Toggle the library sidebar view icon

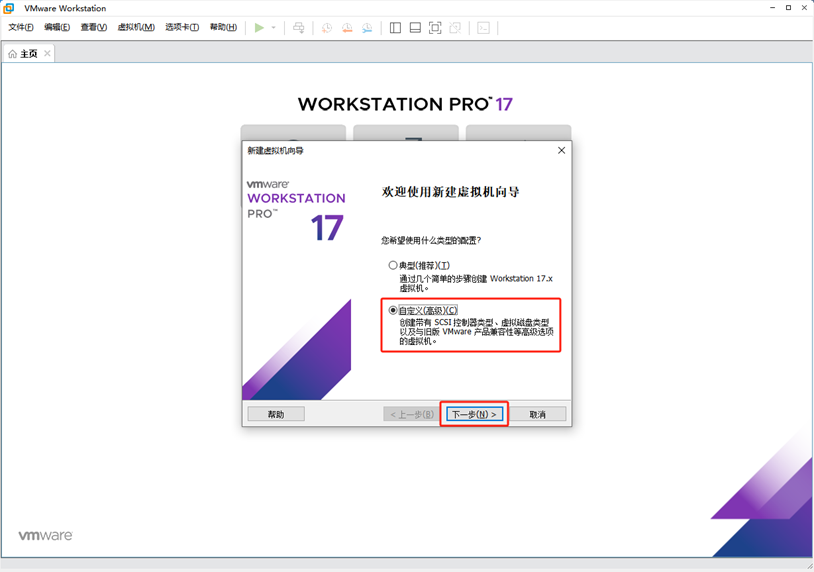coord(395,28)
